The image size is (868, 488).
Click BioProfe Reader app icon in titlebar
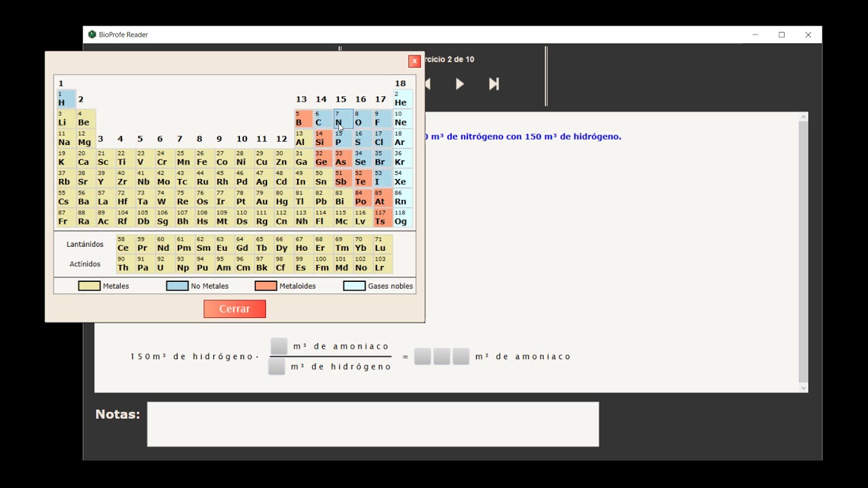(x=92, y=35)
